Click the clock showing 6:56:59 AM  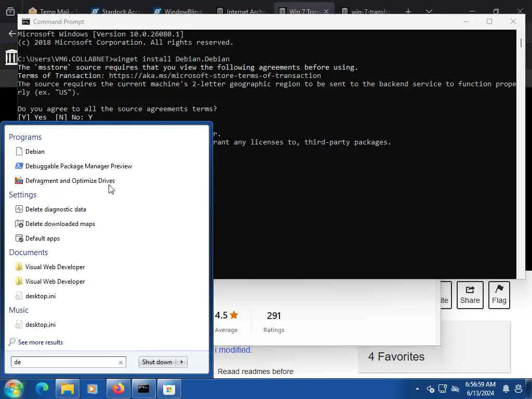pyautogui.click(x=480, y=384)
